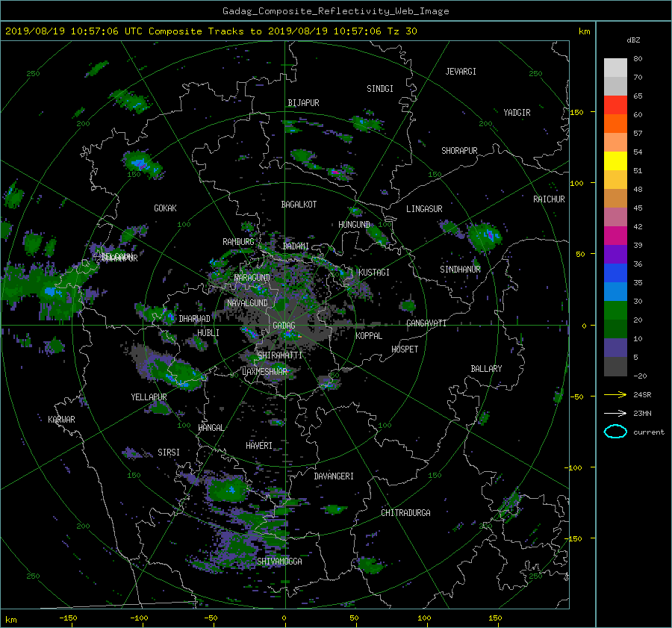Click the yellow 24SR track arrow in legend
The height and width of the screenshot is (628, 672).
(615, 394)
